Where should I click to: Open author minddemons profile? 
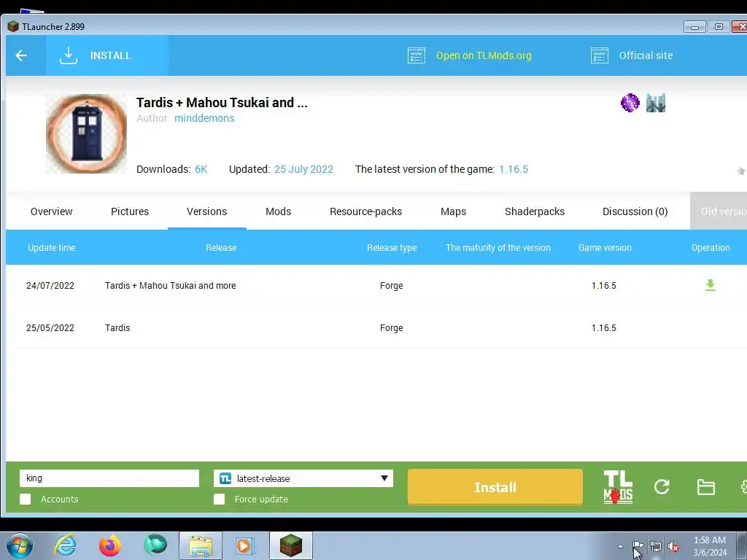click(x=204, y=118)
